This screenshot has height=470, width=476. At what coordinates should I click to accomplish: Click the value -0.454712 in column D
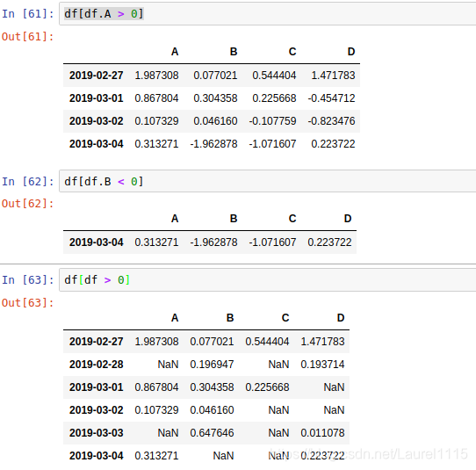click(331, 98)
